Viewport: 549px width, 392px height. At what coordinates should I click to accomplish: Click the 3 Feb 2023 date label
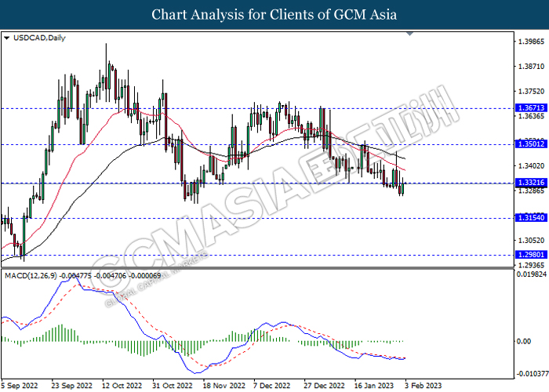click(424, 386)
